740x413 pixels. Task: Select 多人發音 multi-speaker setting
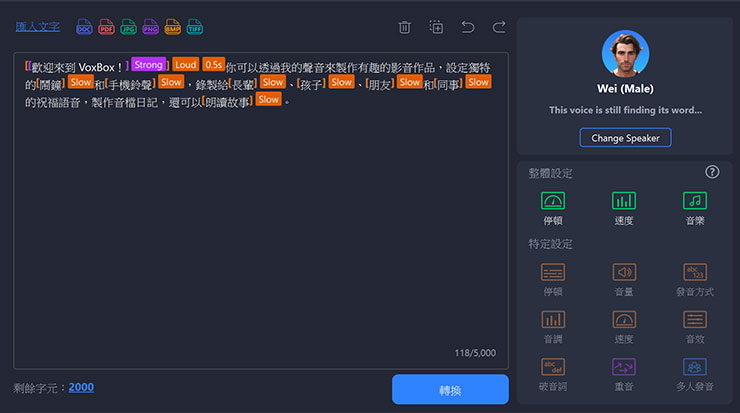(695, 374)
